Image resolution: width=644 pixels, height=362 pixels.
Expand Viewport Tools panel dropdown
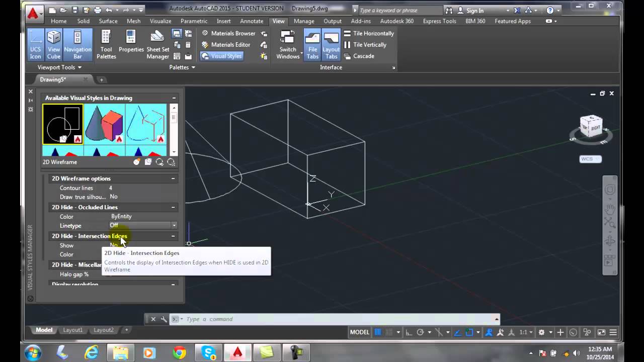[x=59, y=67]
